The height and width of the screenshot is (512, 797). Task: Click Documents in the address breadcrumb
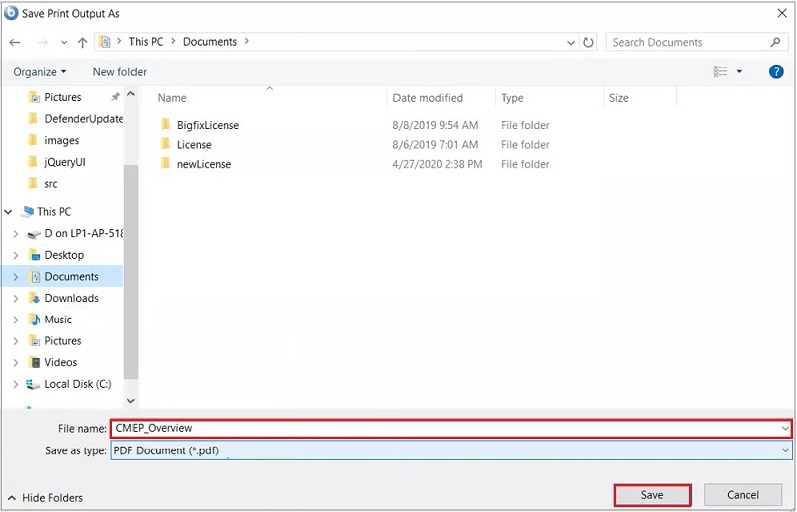[210, 42]
